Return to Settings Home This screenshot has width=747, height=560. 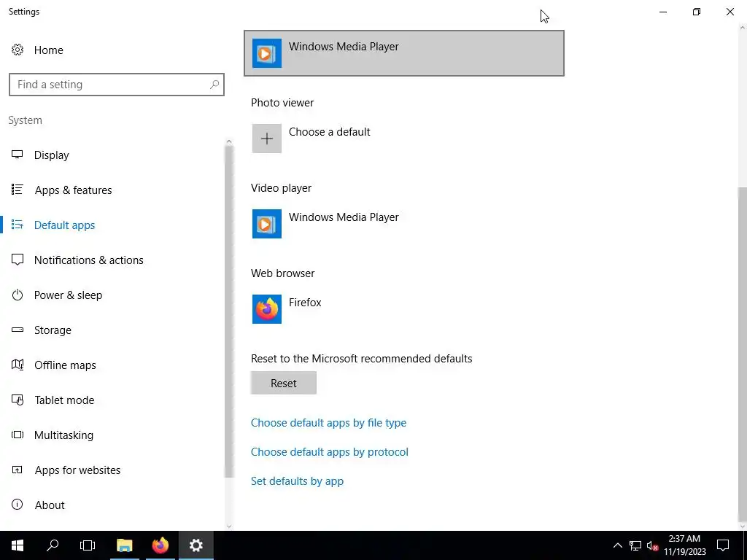[48, 50]
